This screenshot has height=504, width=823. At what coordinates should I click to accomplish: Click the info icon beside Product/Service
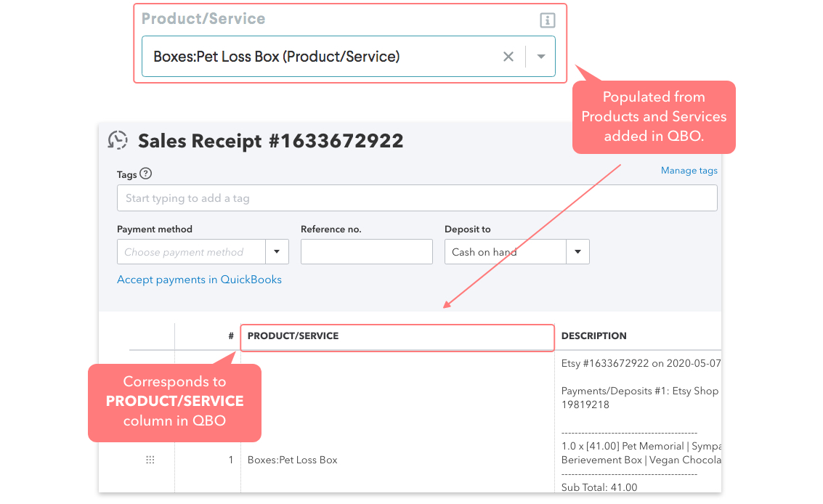click(x=547, y=20)
